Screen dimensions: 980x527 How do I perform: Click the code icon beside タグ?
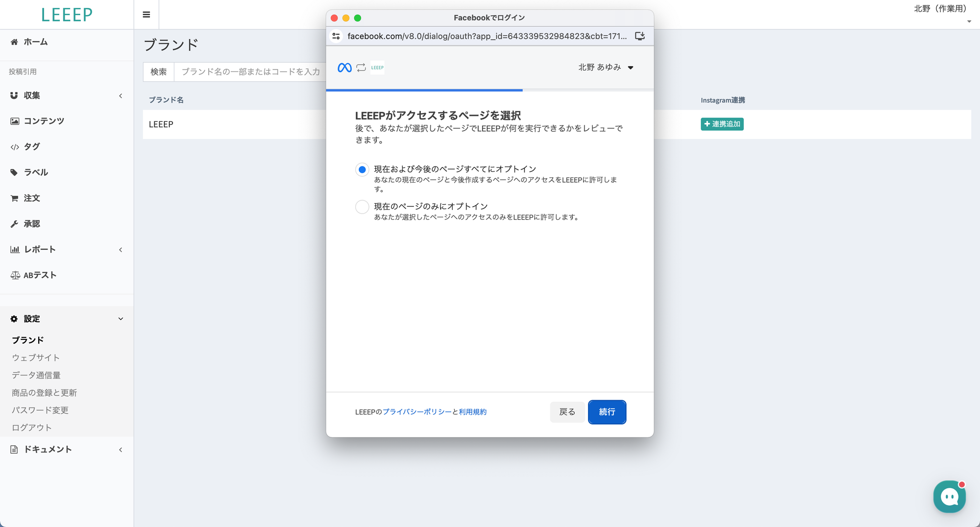15,147
